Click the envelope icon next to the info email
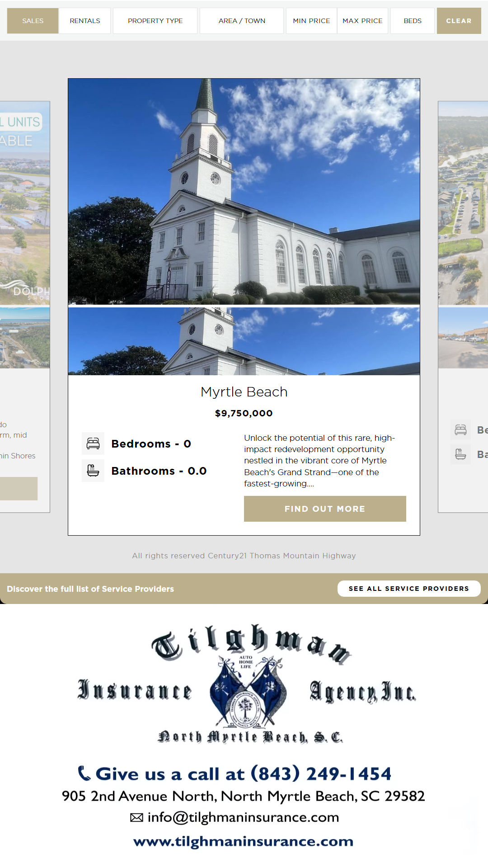Viewport: 488px width, 868px height. (x=136, y=817)
